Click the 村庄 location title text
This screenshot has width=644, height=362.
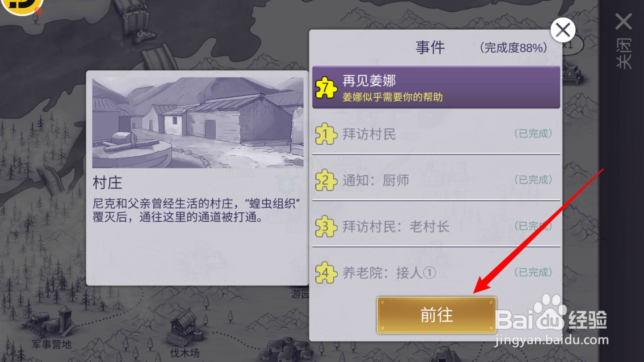107,183
